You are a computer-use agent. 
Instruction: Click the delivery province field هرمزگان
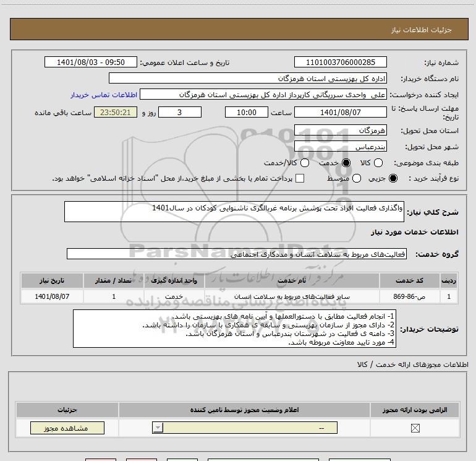(340, 130)
